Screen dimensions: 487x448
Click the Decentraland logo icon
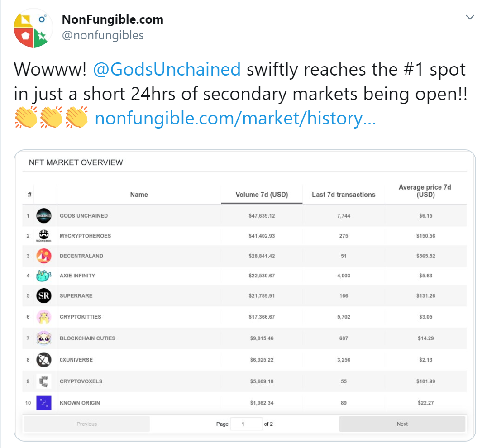coord(44,256)
